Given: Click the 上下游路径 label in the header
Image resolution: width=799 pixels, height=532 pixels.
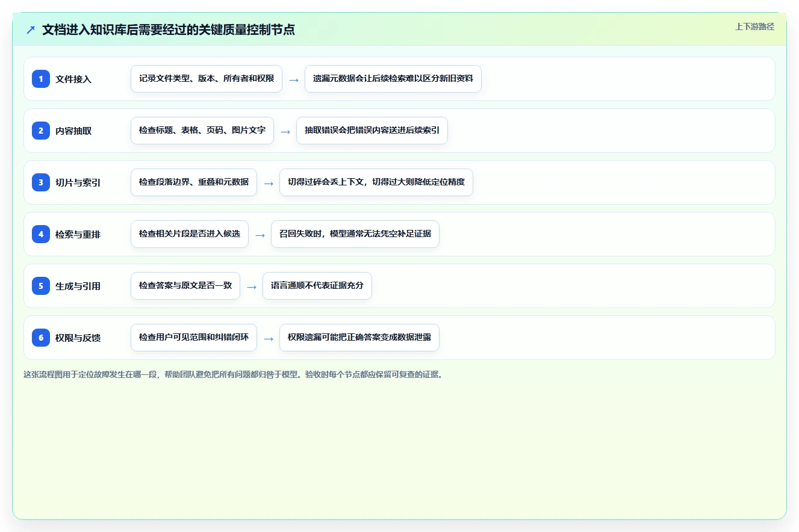Looking at the screenshot, I should tap(754, 27).
